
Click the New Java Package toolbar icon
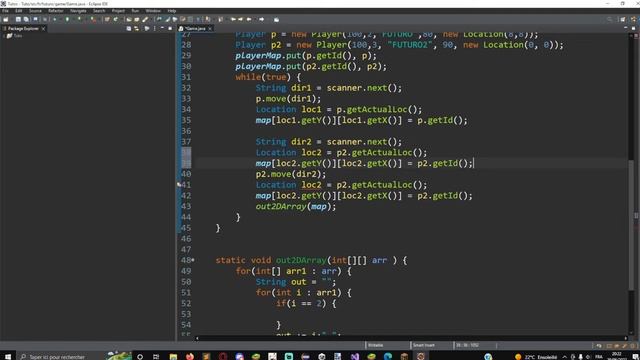107,19
